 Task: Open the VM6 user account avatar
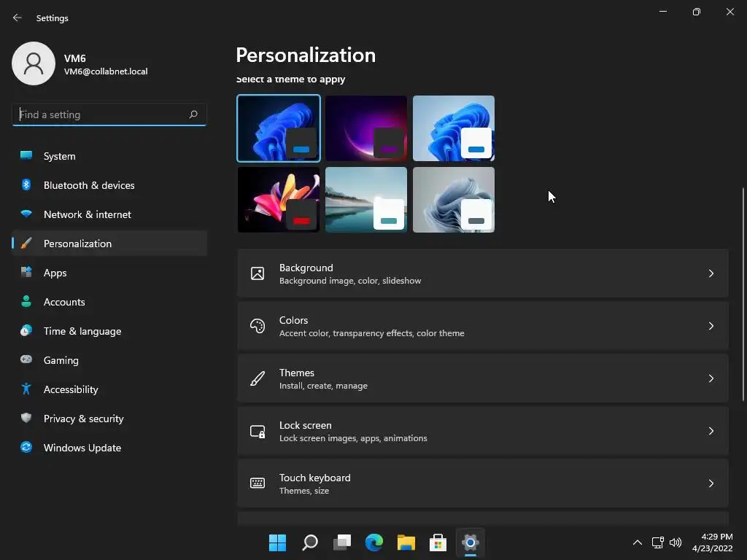click(x=34, y=63)
